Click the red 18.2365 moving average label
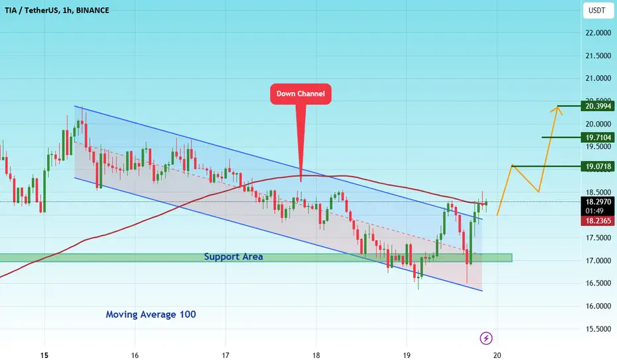Image resolution: width=617 pixels, height=364 pixels. click(598, 221)
